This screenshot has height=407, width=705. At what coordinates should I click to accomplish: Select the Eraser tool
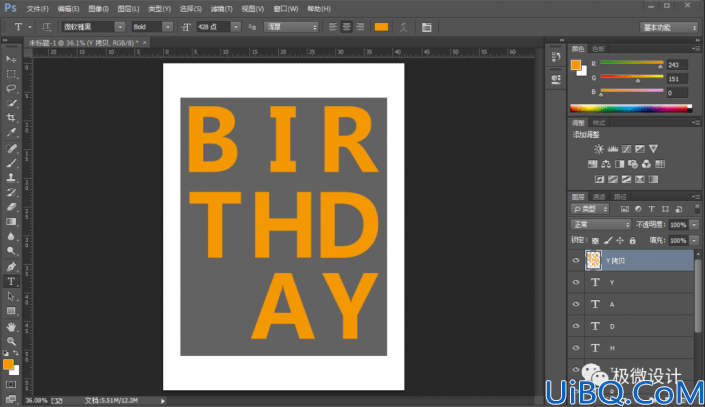(x=11, y=207)
